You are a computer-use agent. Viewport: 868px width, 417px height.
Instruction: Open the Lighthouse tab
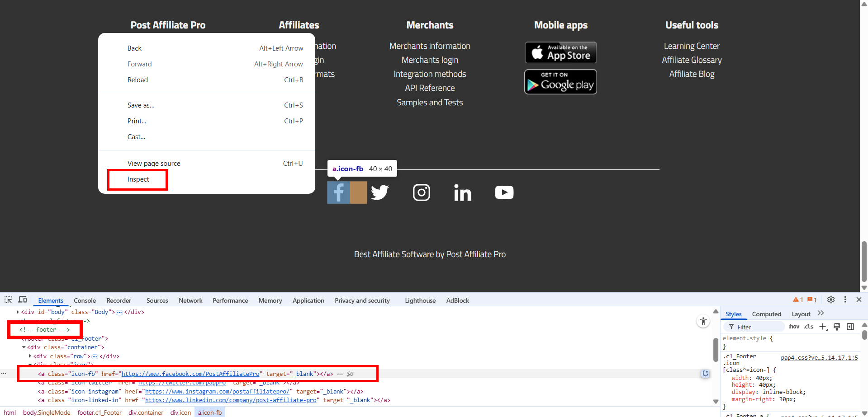tap(420, 300)
